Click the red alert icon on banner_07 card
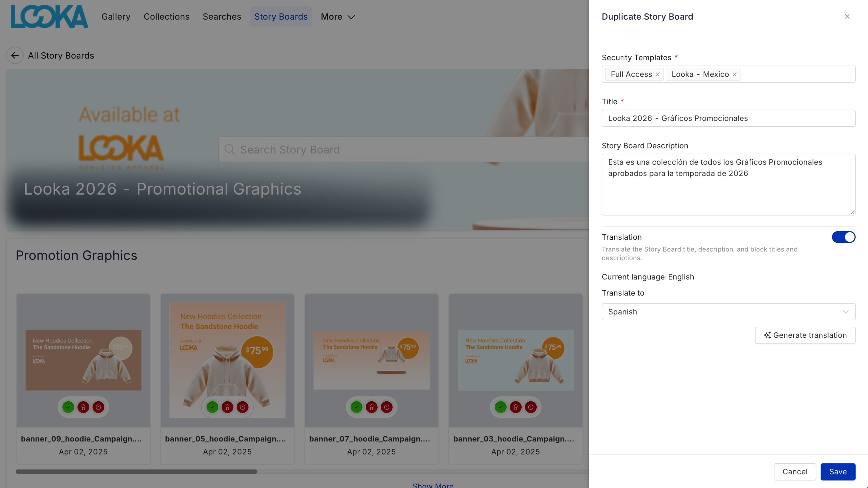 click(387, 407)
